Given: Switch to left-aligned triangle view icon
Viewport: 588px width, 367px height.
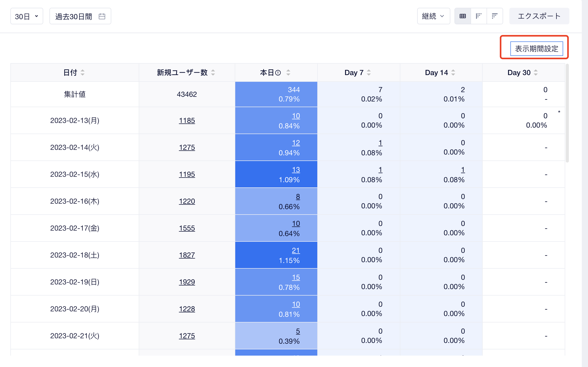Looking at the screenshot, I should click(479, 16).
